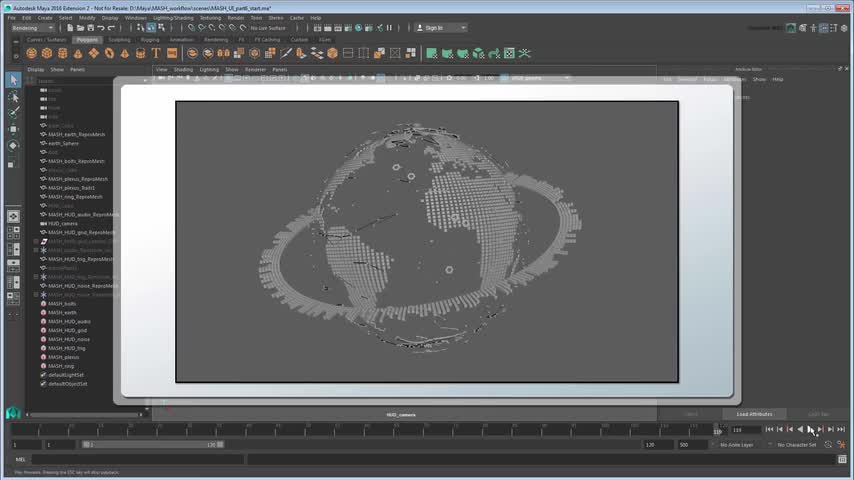Create a polygon plane from the shelf
This screenshot has height=480, width=854.
(94, 53)
